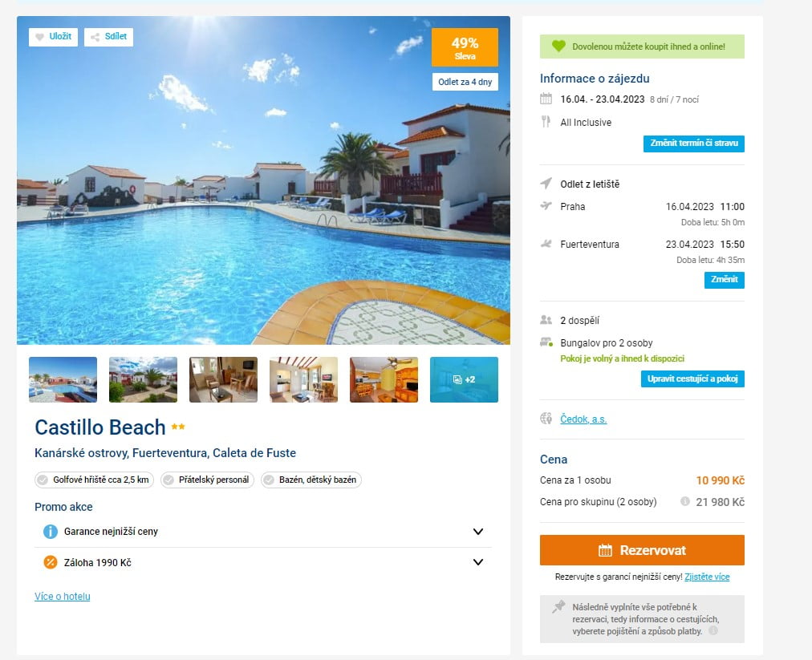Click Upravit cestující a pokoj button
The image size is (812, 660).
click(692, 379)
